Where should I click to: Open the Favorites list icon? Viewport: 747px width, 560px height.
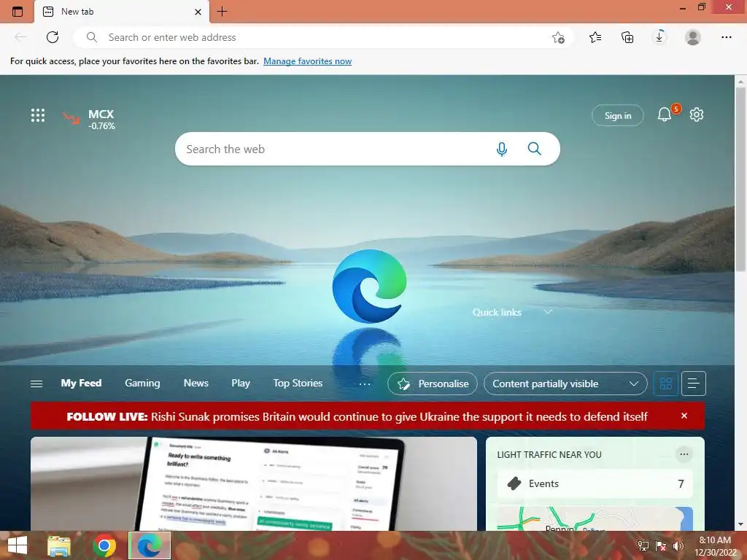pos(595,37)
